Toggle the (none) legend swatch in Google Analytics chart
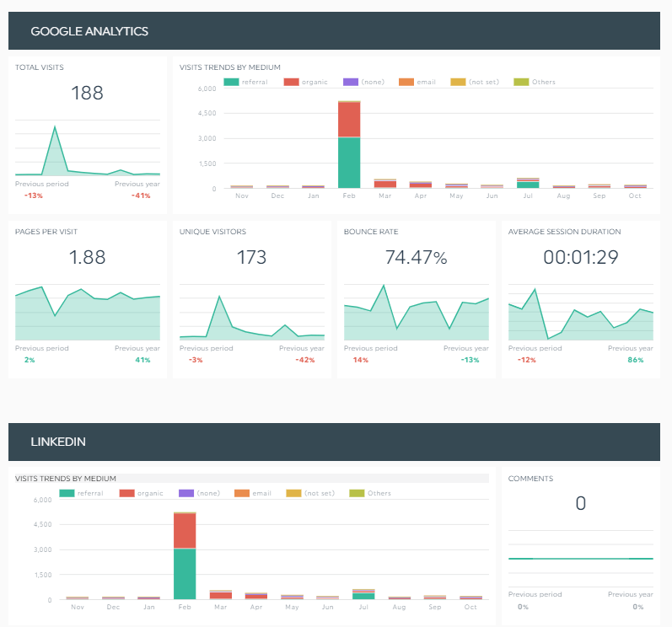Image resolution: width=672 pixels, height=627 pixels. 351,82
